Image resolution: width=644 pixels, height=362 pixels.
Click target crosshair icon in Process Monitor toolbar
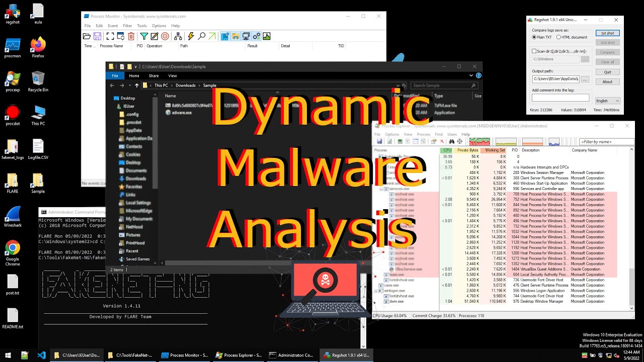(x=165, y=36)
